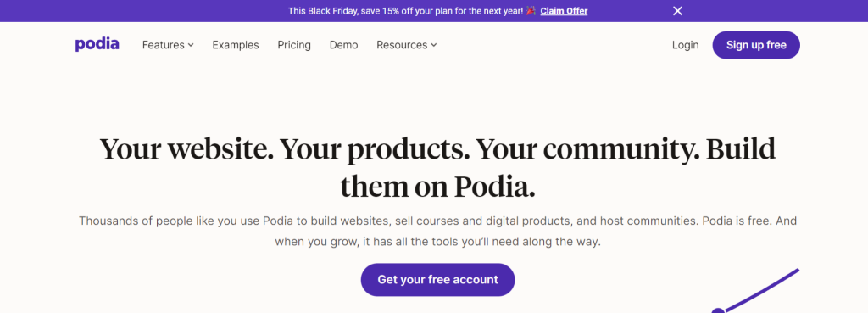
Task: Open the Claim Offer link
Action: tap(564, 11)
